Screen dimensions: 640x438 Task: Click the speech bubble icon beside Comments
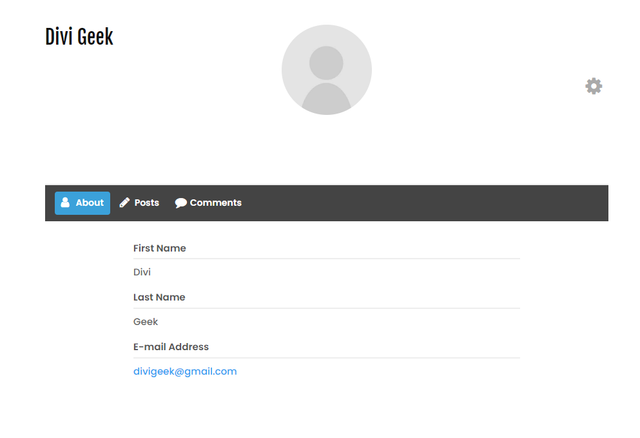click(x=180, y=203)
